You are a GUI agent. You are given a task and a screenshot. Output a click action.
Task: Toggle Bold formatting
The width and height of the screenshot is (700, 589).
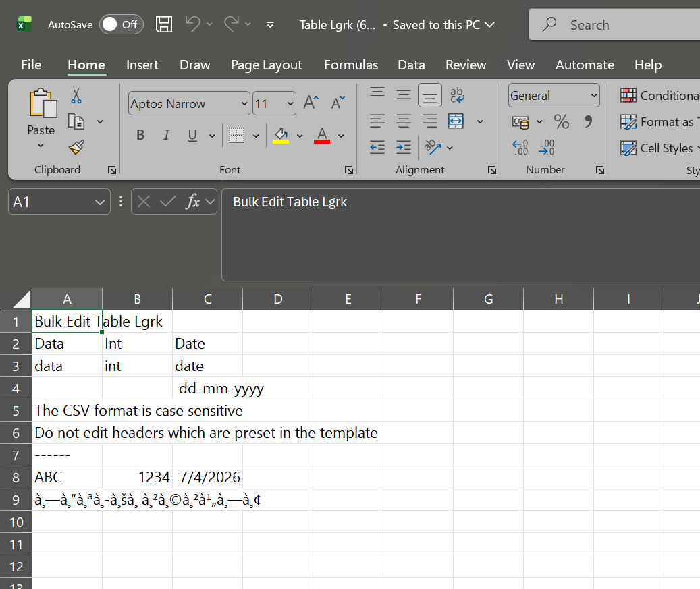coord(140,135)
